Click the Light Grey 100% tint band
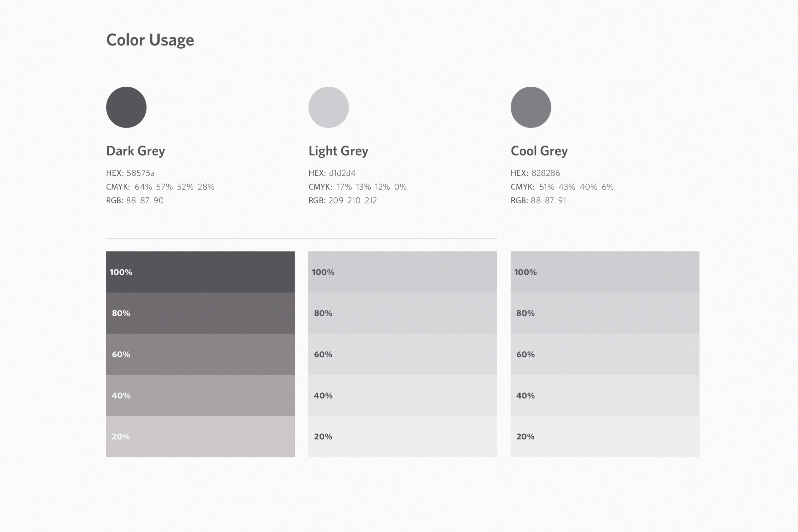This screenshot has width=798, height=532. 402,272
